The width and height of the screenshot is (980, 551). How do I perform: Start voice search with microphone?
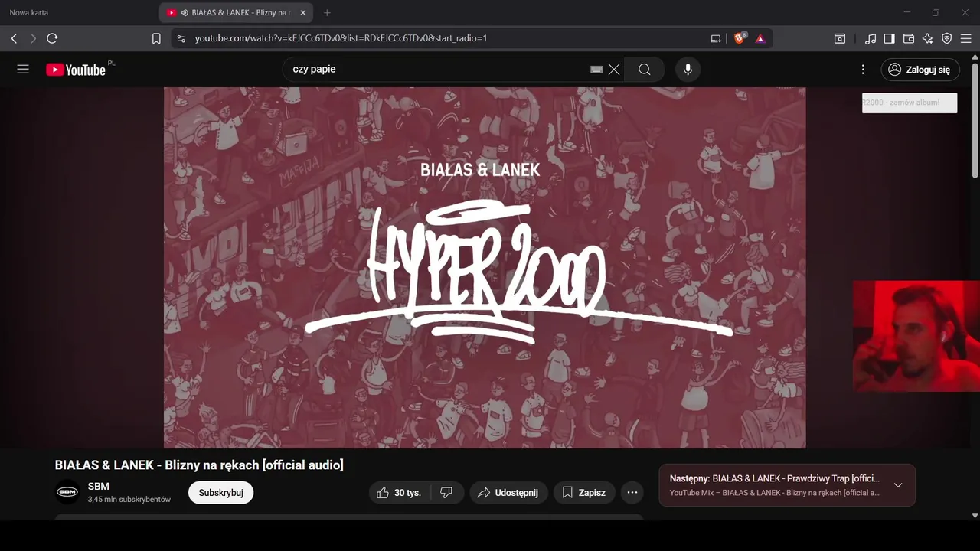tap(688, 70)
